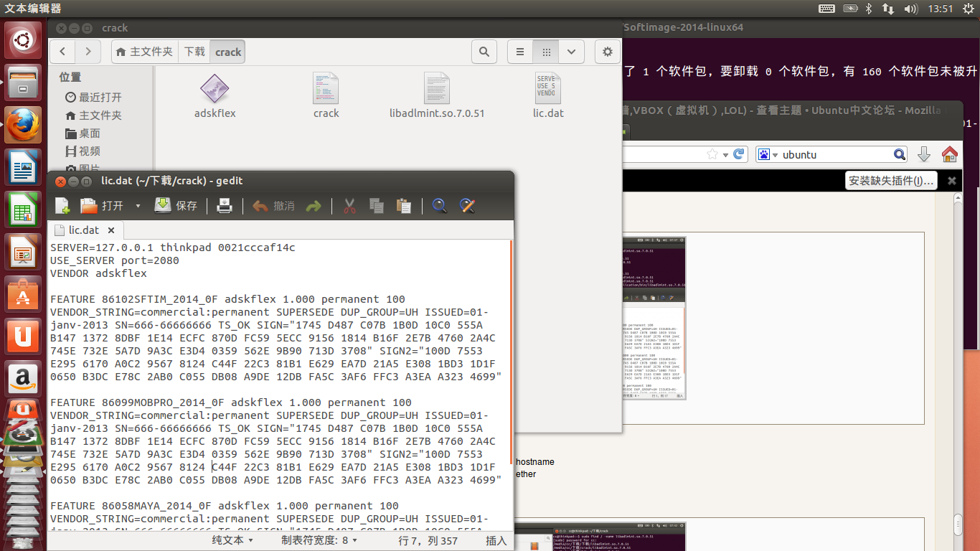Reload the page in Firefox

(x=739, y=154)
